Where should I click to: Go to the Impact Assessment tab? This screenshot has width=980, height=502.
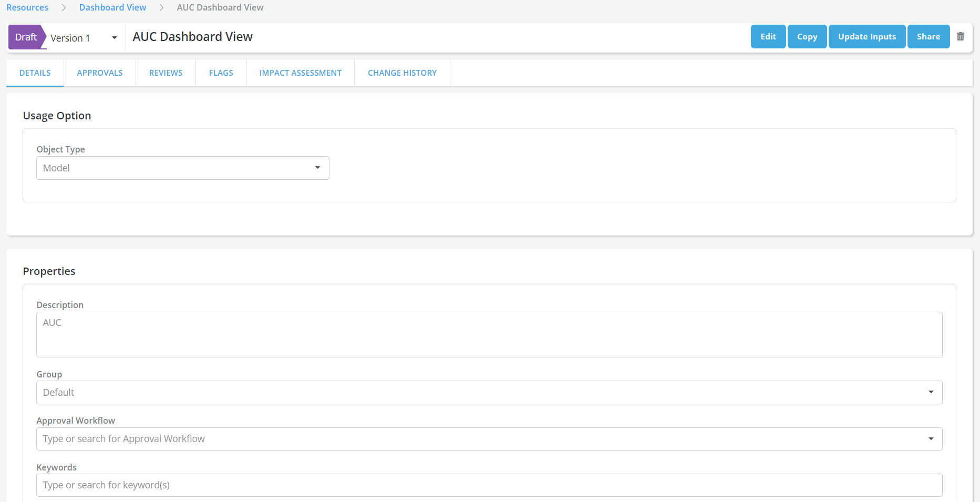tap(300, 73)
